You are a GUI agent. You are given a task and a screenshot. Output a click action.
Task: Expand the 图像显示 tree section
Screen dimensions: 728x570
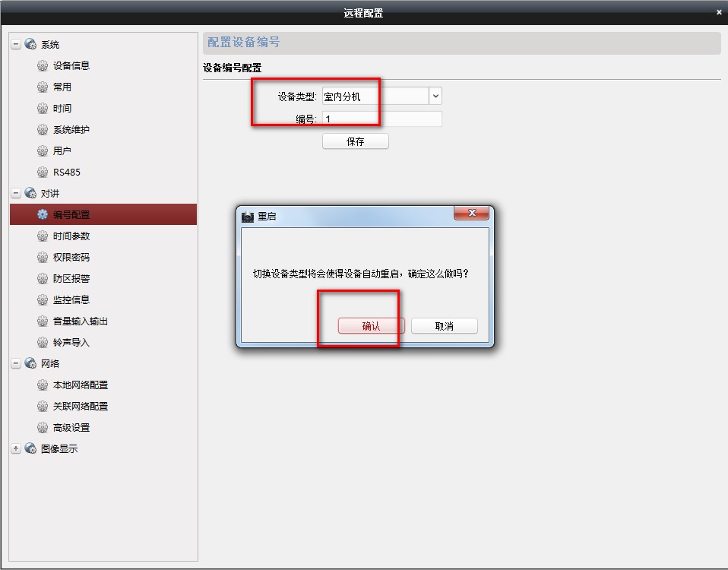pyautogui.click(x=16, y=449)
